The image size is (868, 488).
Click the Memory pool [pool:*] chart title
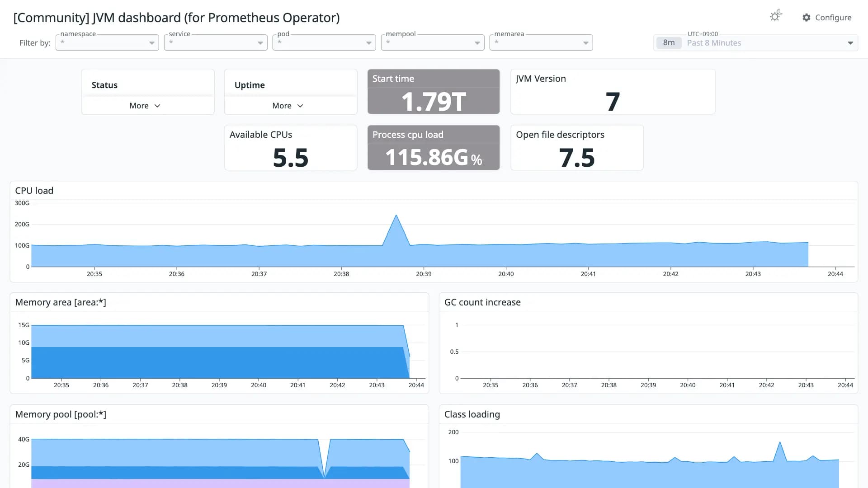point(61,414)
